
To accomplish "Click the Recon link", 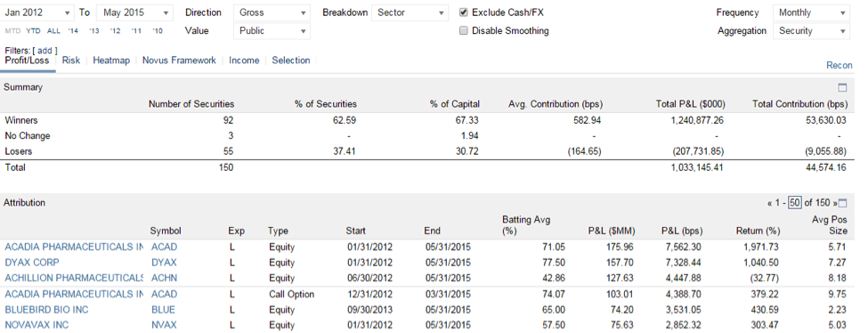I will pos(840,65).
